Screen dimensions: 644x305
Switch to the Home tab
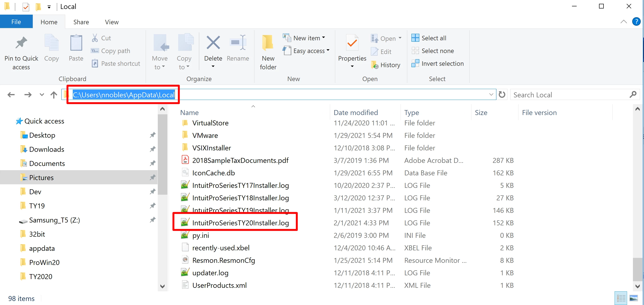tap(49, 22)
